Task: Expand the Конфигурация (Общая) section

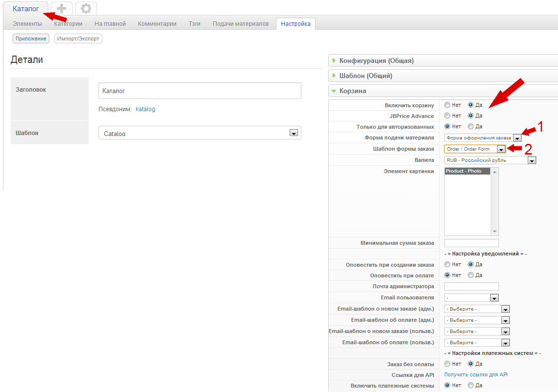Action: pyautogui.click(x=377, y=61)
